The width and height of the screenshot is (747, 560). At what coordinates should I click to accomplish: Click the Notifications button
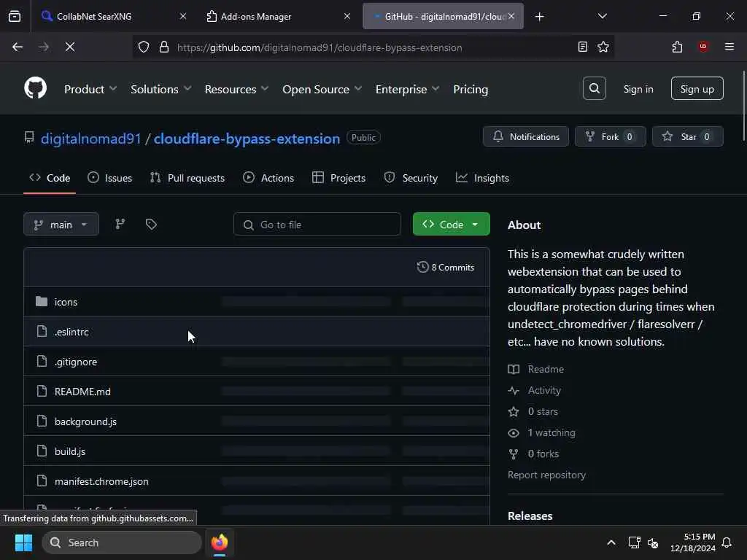click(x=525, y=136)
